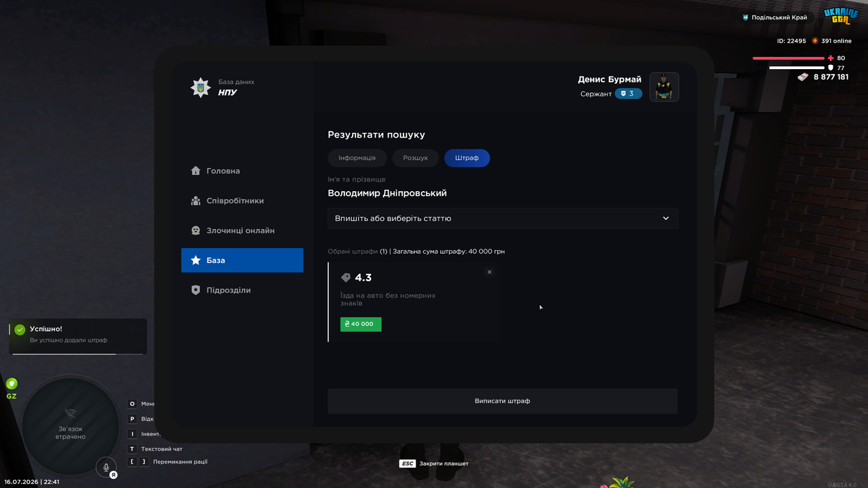Image resolution: width=868 pixels, height=488 pixels.
Task: Click the armor shield icon next to 77
Action: coord(831,68)
